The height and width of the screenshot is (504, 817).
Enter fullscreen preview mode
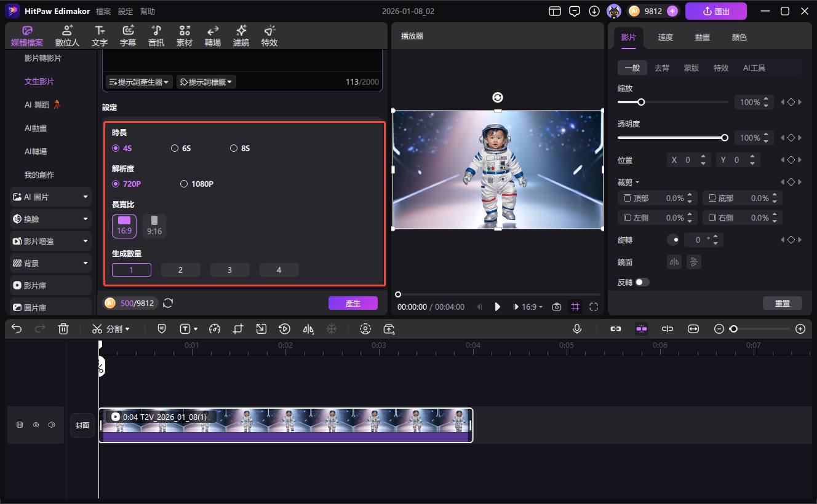tap(594, 307)
